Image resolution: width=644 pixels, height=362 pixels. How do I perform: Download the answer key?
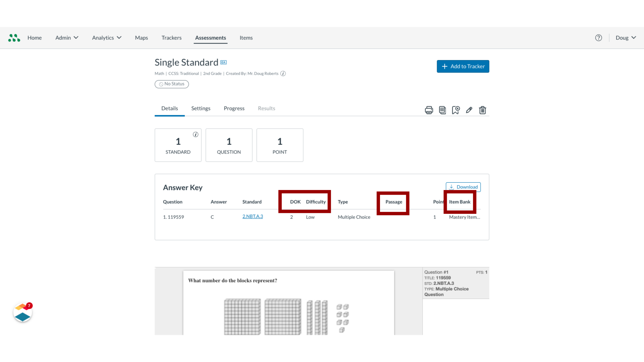463,186
